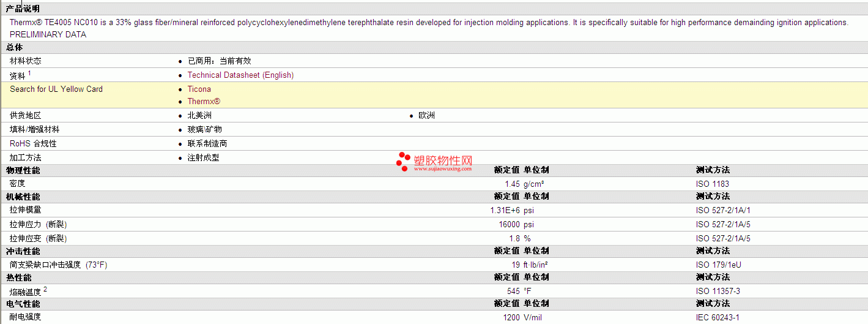Select the 联系制造商 value

pos(207,143)
